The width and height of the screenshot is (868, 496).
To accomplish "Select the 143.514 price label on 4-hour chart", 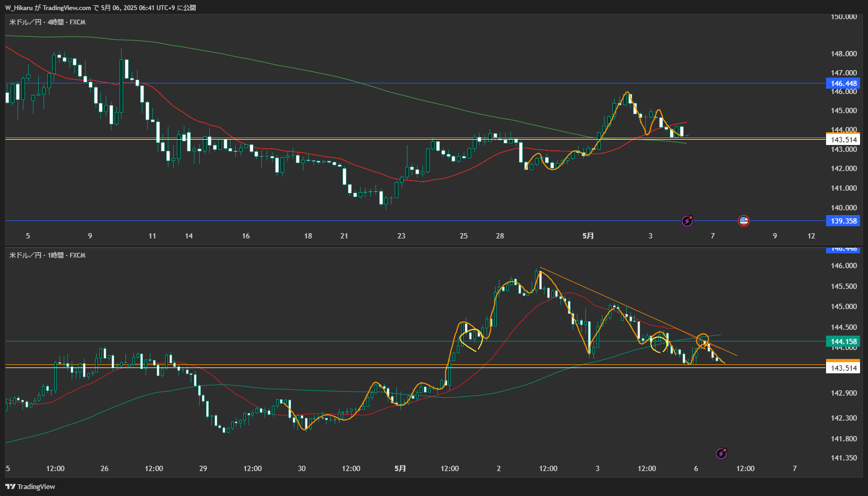I will pos(843,140).
